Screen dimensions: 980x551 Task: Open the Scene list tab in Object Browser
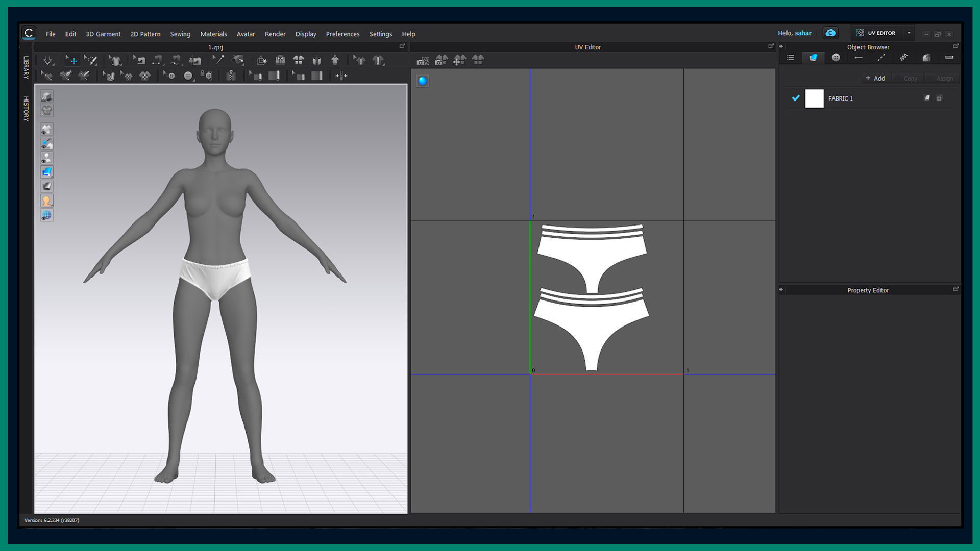tap(791, 58)
